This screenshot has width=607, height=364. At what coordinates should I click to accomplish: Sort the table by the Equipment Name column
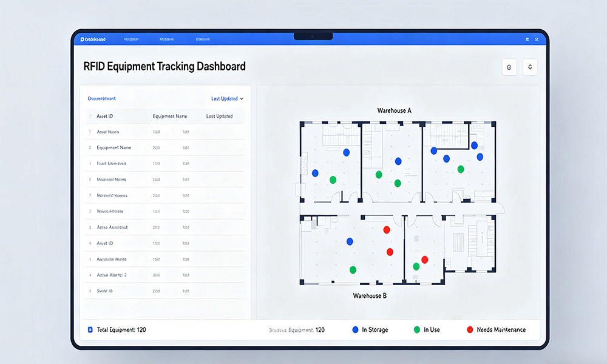tap(172, 116)
